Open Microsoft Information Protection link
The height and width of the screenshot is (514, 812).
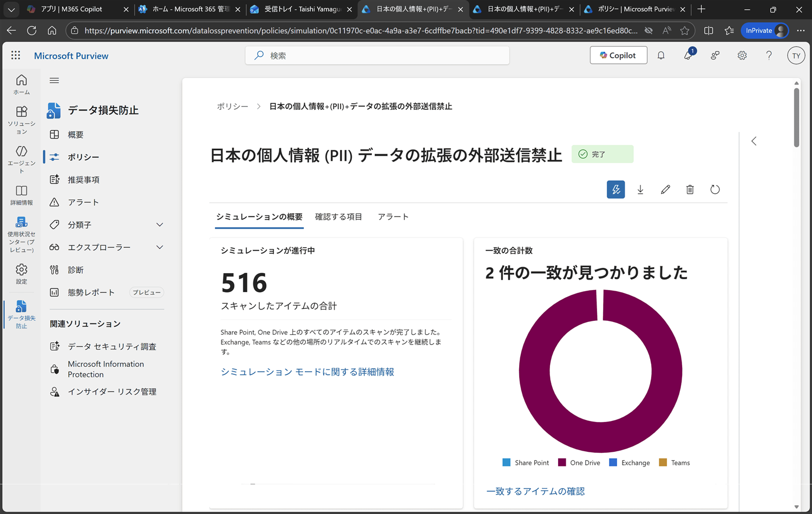pos(107,369)
